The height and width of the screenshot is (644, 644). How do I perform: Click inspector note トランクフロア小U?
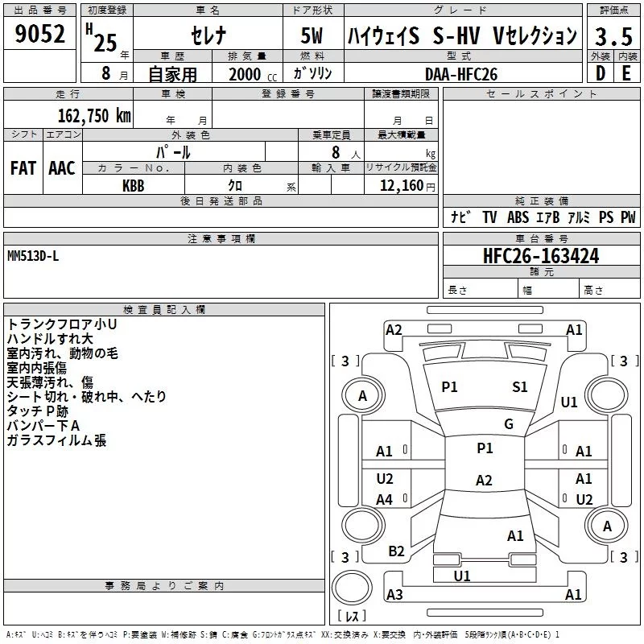click(x=62, y=324)
